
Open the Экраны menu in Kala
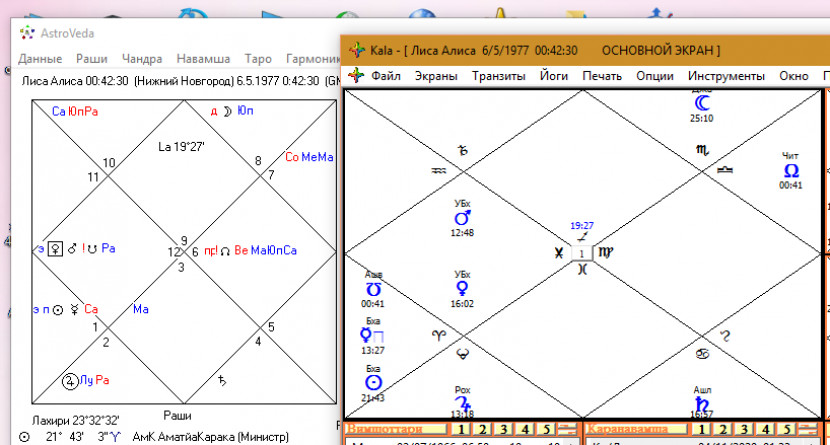[x=436, y=76]
